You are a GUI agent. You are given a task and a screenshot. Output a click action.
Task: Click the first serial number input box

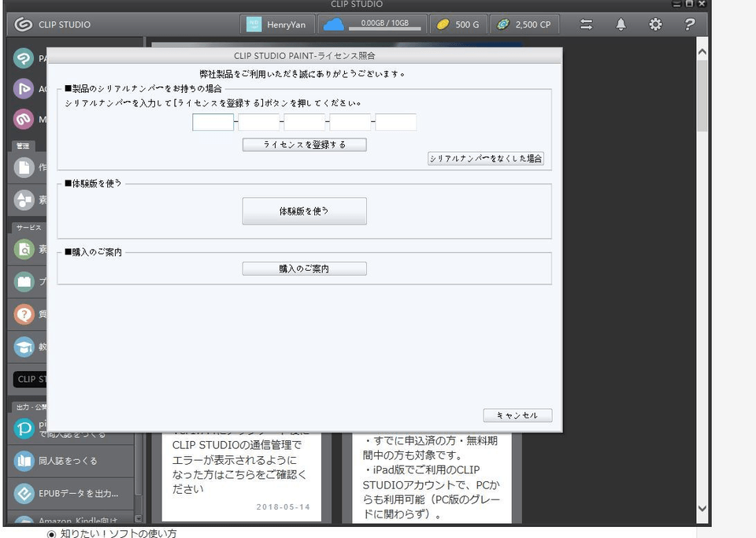coord(213,122)
